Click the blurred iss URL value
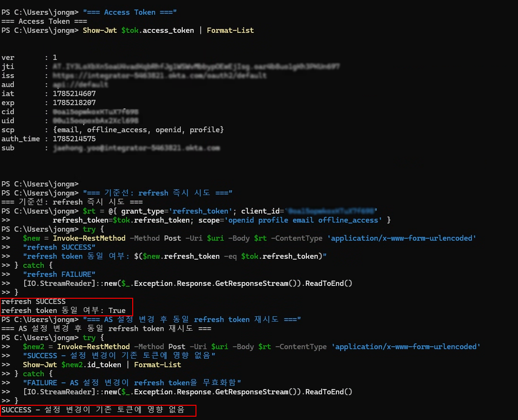 [159, 76]
